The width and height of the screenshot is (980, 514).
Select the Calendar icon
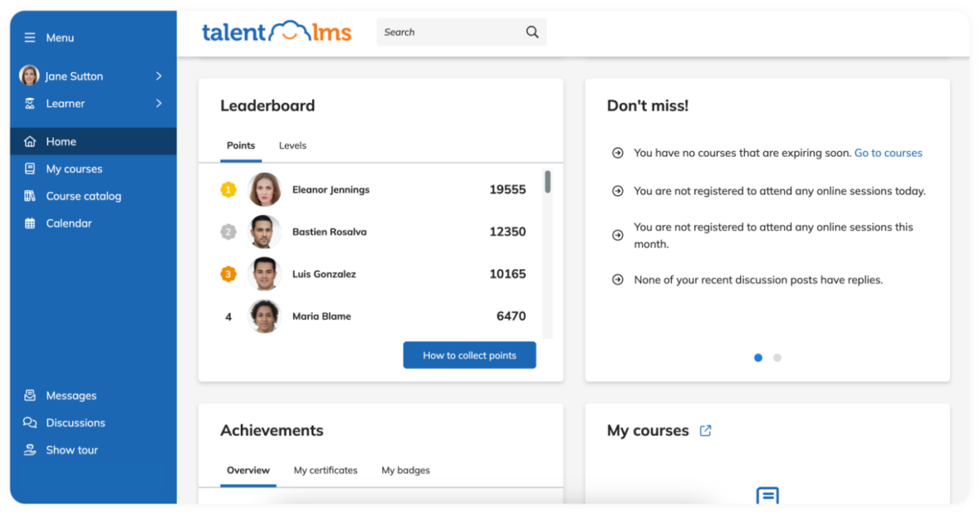coord(29,222)
